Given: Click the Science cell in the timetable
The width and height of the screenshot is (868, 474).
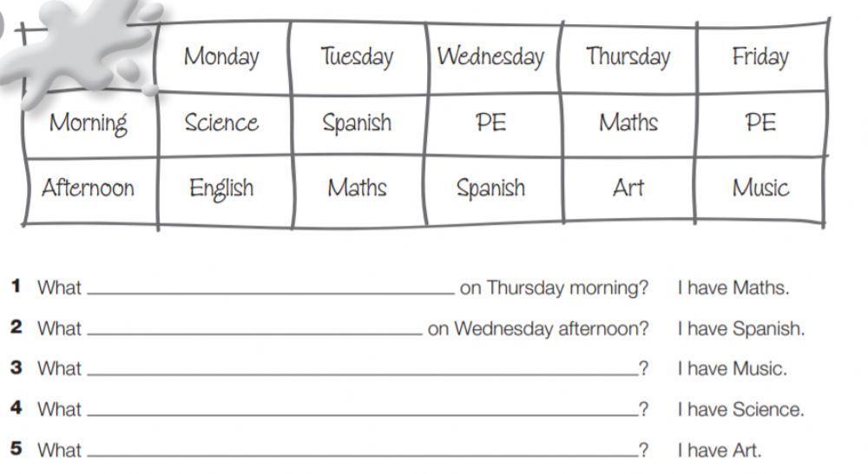Looking at the screenshot, I should coord(221,123).
